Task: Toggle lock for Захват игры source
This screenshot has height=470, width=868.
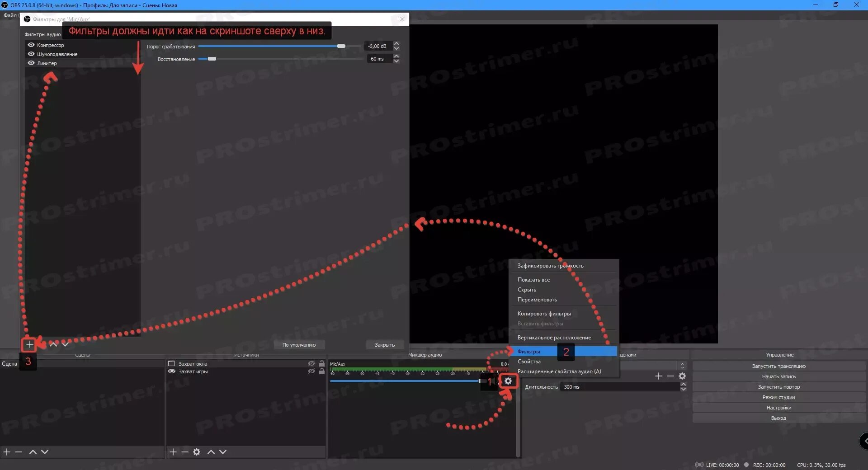Action: tap(322, 371)
